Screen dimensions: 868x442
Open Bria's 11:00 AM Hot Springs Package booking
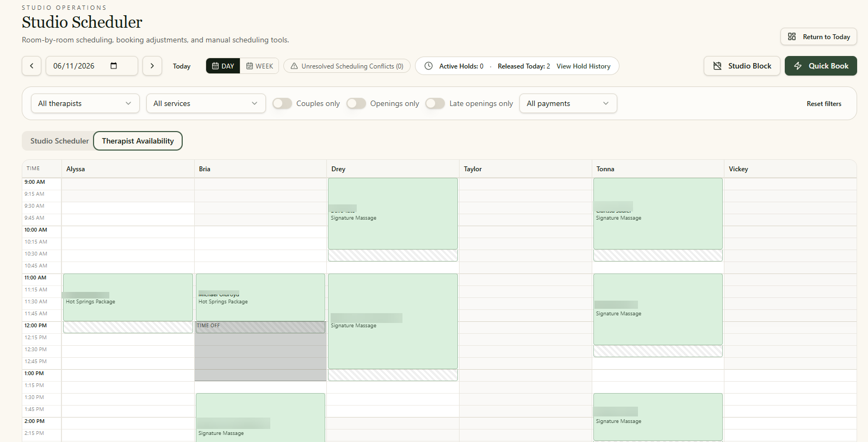pos(261,297)
